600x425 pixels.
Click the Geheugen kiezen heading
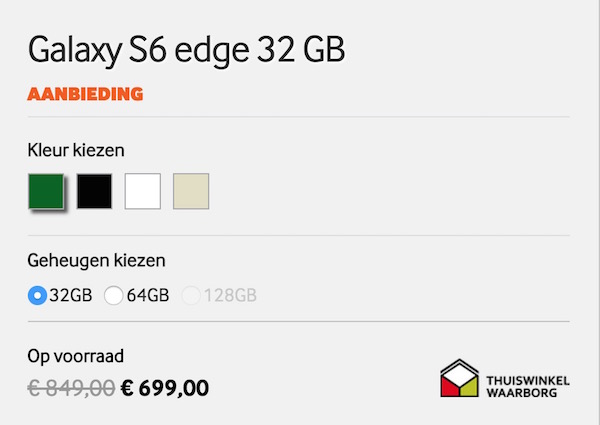point(96,261)
